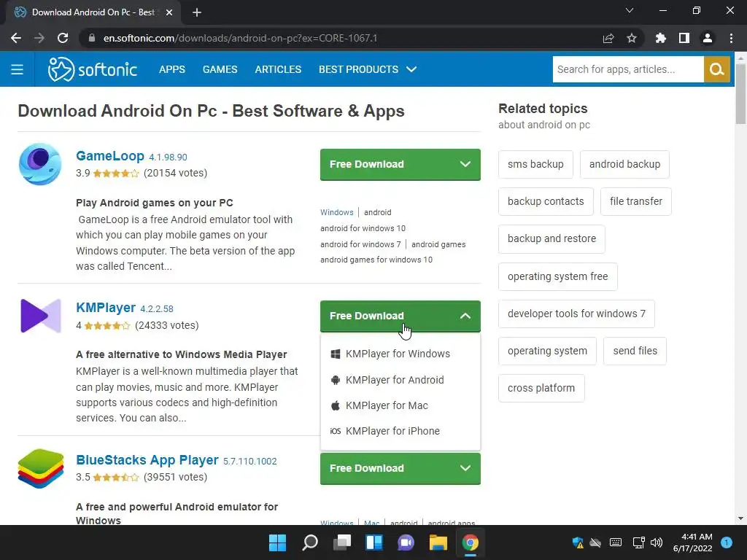Open the GAMES nav item

[220, 69]
